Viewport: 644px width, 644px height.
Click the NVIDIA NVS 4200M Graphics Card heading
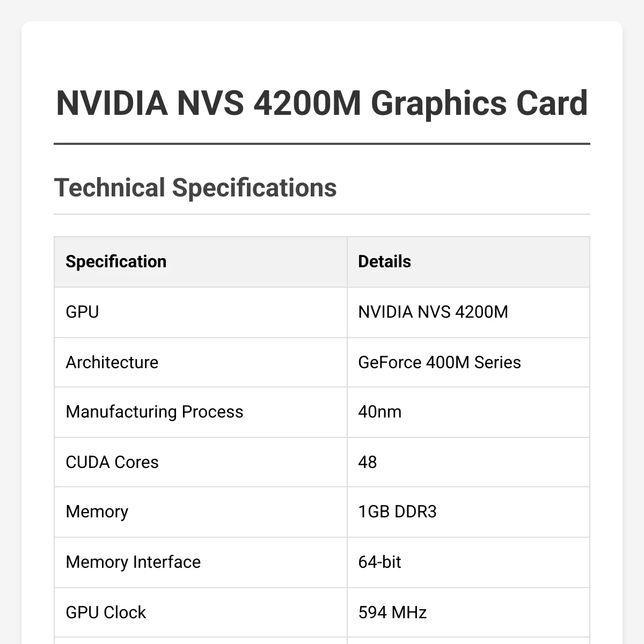click(x=322, y=103)
